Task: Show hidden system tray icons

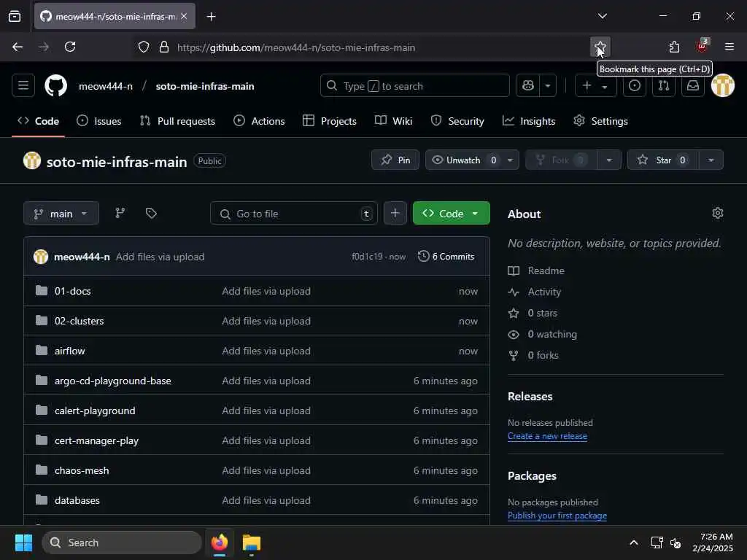Action: pos(634,542)
